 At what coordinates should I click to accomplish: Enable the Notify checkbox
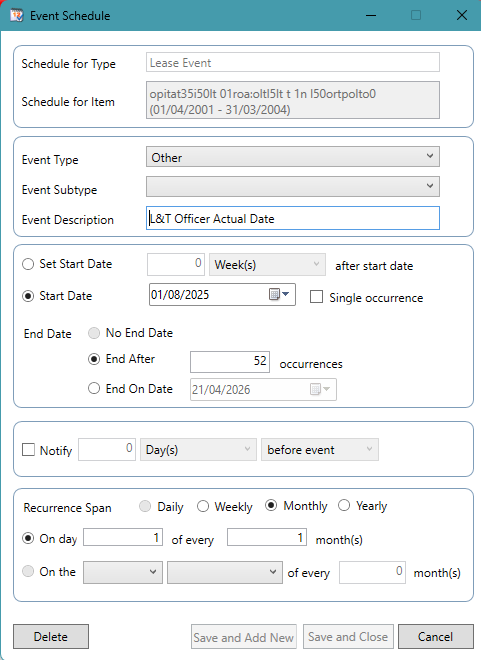28,450
